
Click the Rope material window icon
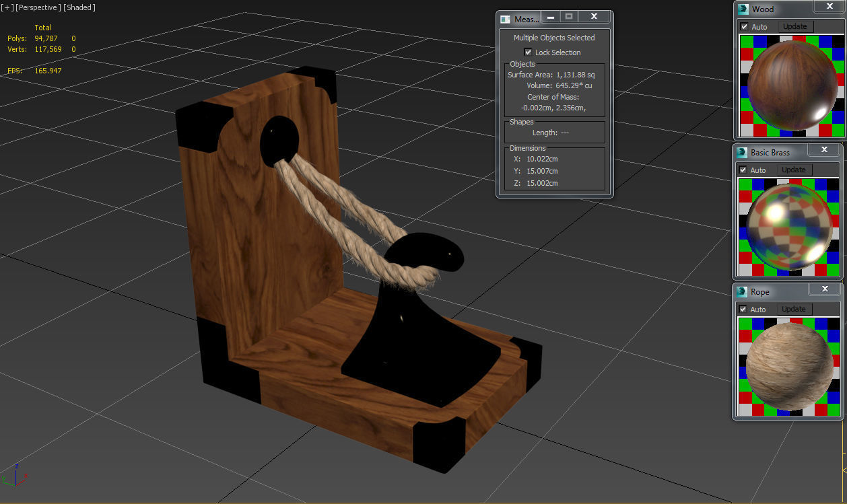pyautogui.click(x=743, y=291)
